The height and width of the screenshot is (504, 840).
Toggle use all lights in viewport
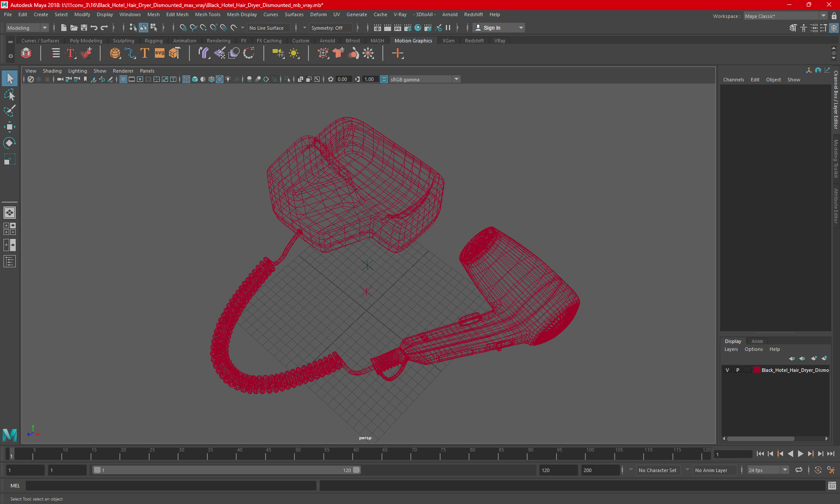tap(228, 79)
